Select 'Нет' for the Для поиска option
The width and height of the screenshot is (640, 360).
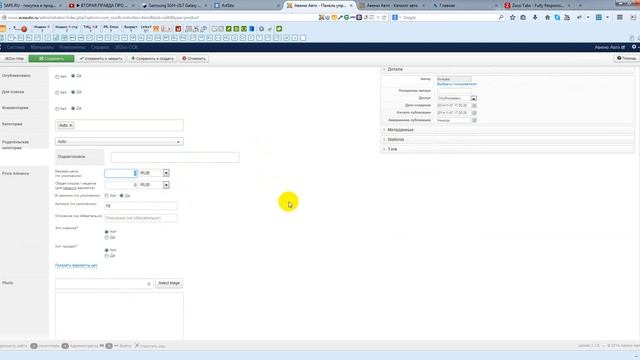pos(57,93)
